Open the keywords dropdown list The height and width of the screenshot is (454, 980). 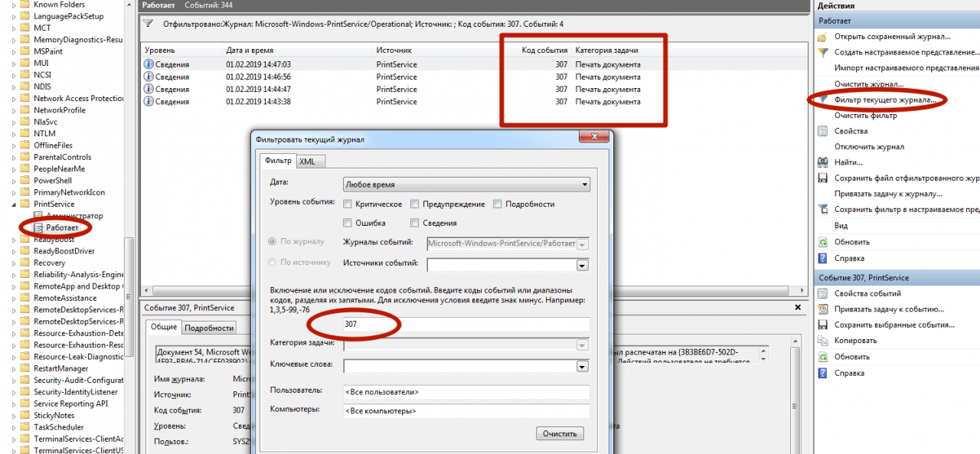(582, 366)
